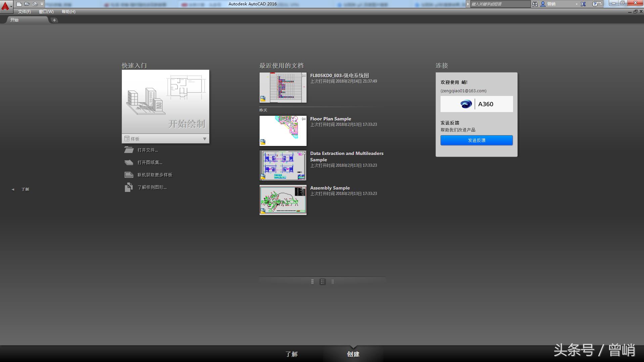Switch to the 了解 tab at bottom
The image size is (644, 362).
[x=291, y=354]
